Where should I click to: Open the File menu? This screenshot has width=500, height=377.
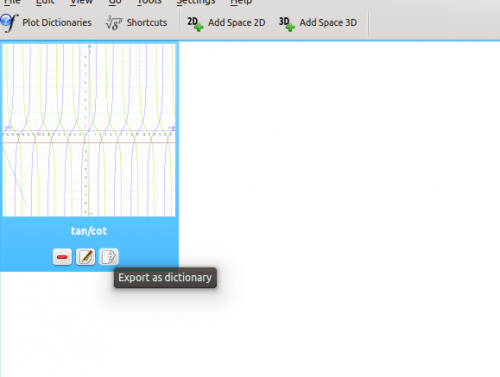coord(12,2)
